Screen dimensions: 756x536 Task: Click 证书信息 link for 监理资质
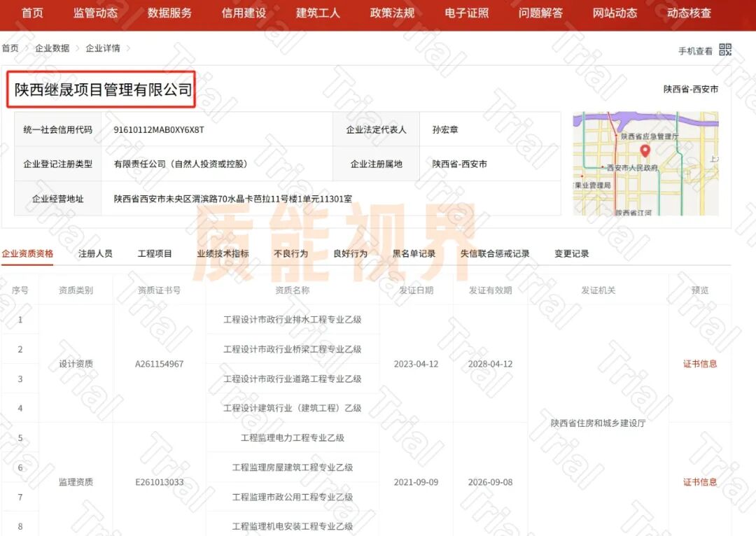[x=700, y=482]
